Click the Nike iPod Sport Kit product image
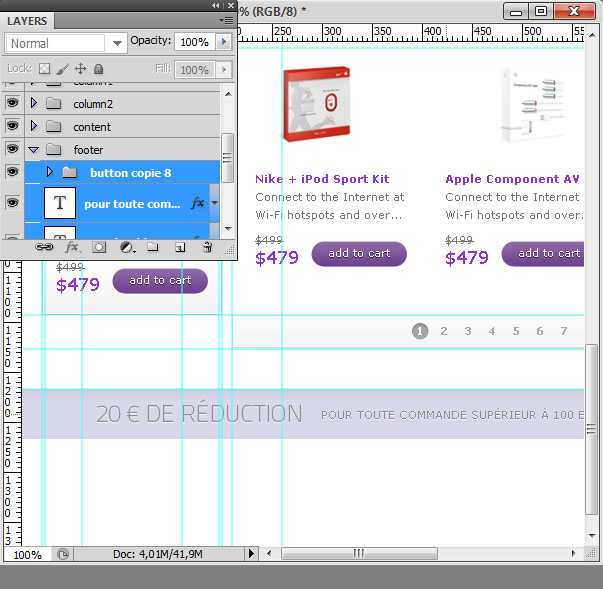The height and width of the screenshot is (589, 603). coord(316,104)
